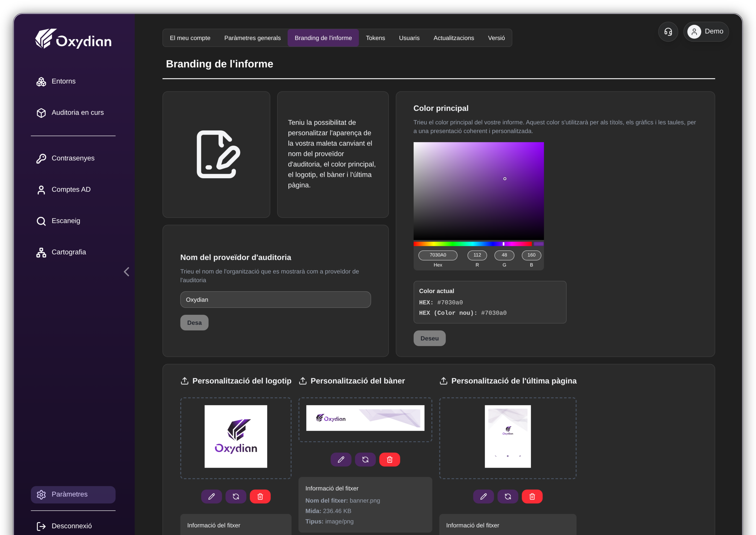The width and height of the screenshot is (756, 535).
Task: Edit the last page image with pencil
Action: pos(483,497)
